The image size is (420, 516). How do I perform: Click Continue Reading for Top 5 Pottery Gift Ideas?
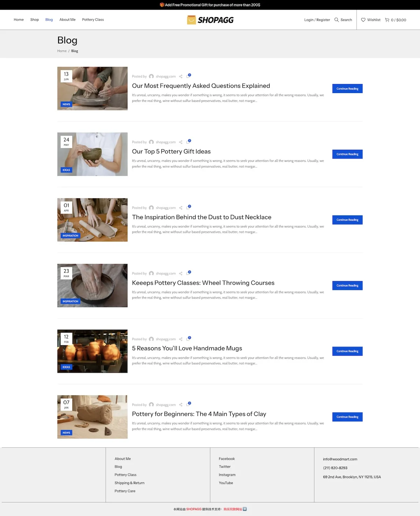(347, 154)
